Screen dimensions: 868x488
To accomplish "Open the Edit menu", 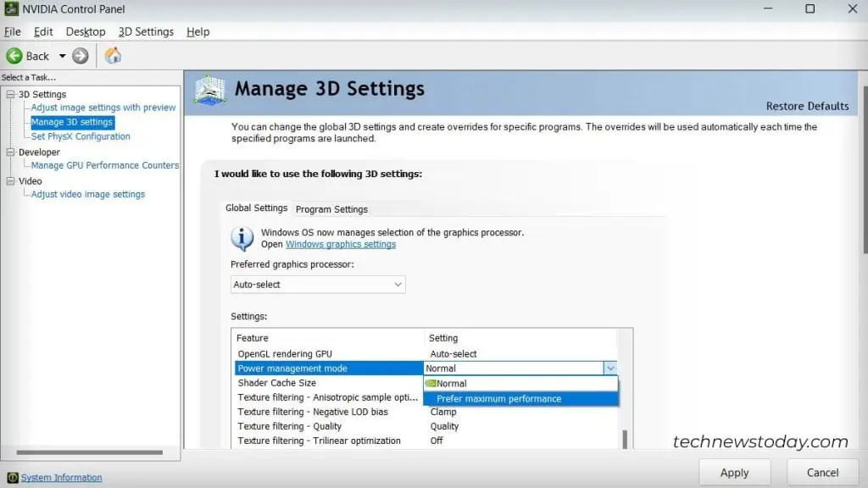I will coord(43,31).
